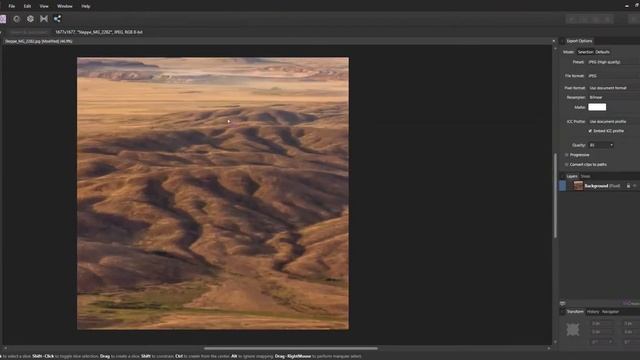Enable Convert clips to paths checkbox
This screenshot has height=360, width=640.
pos(567,164)
